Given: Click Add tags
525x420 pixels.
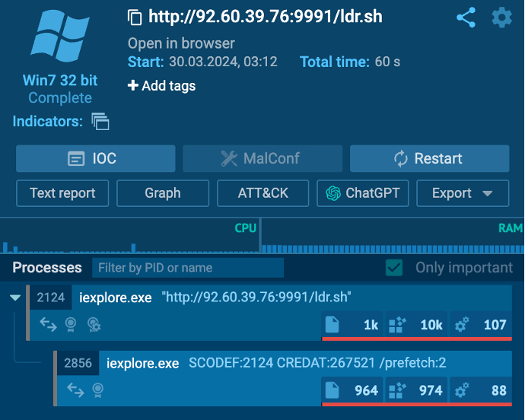Looking at the screenshot, I should click(161, 86).
